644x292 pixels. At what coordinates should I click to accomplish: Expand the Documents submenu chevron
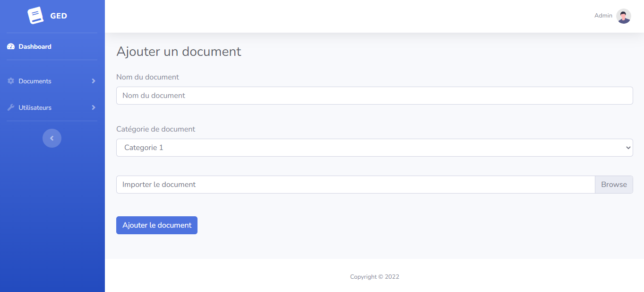pos(94,81)
